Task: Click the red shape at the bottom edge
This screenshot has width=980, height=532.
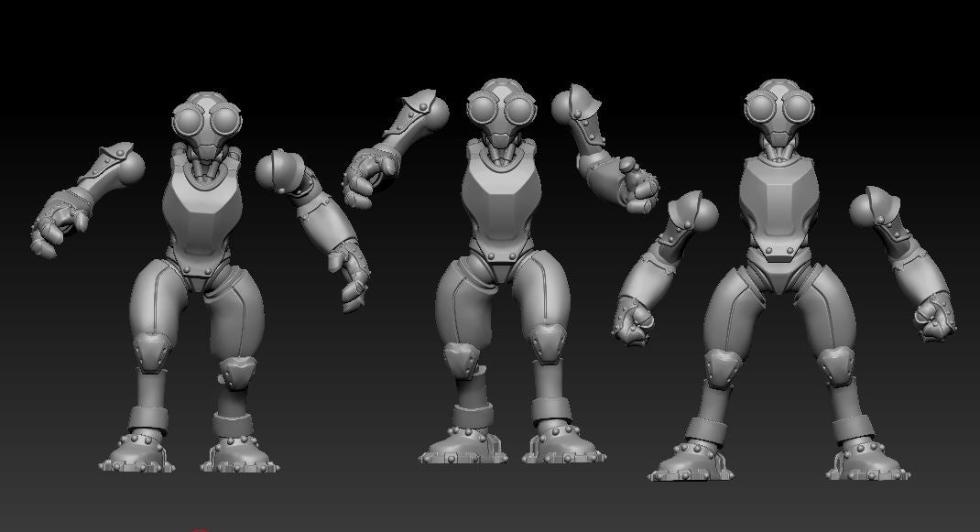Action: pos(200,530)
